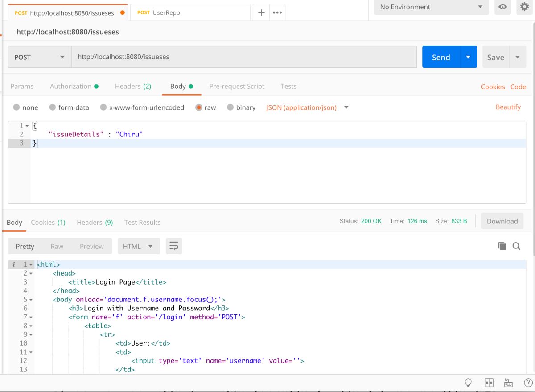Collapse the form tag at response line 7
535x392 pixels.
pos(31,317)
